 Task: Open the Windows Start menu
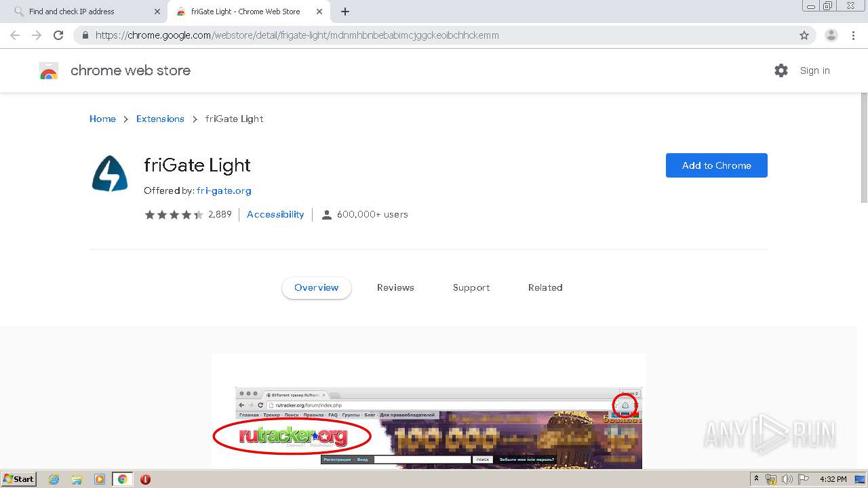tap(18, 479)
